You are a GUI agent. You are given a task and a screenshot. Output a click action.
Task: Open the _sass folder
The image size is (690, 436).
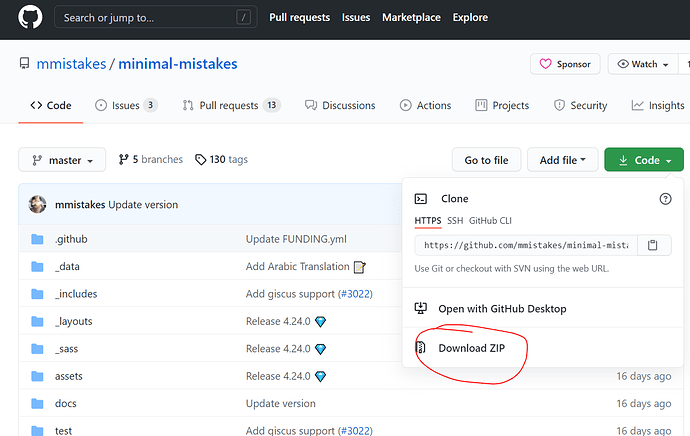[66, 348]
